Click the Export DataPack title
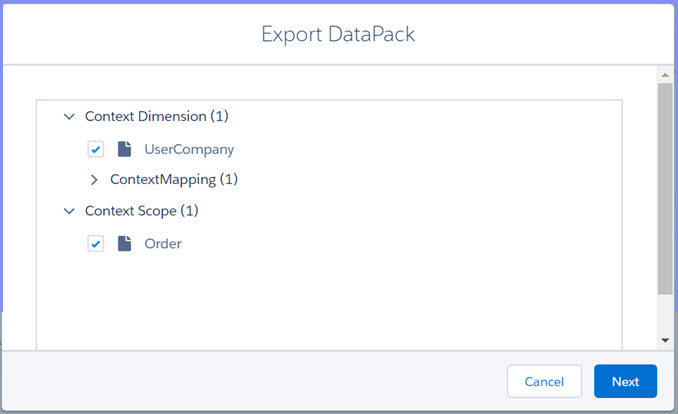The width and height of the screenshot is (678, 414). tap(338, 34)
